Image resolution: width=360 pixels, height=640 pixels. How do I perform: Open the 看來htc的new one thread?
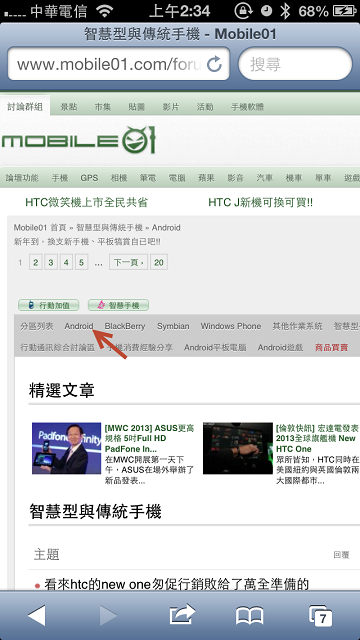click(176, 584)
